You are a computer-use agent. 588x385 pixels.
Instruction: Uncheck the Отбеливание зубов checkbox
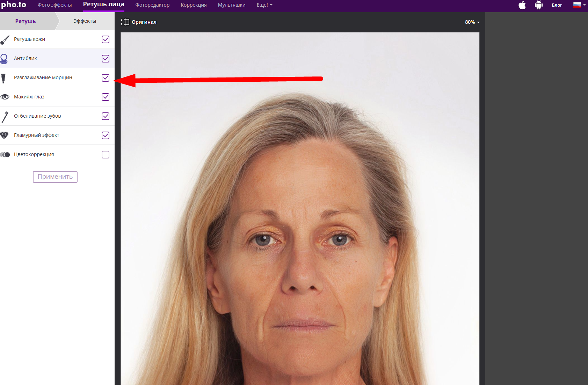tap(106, 116)
